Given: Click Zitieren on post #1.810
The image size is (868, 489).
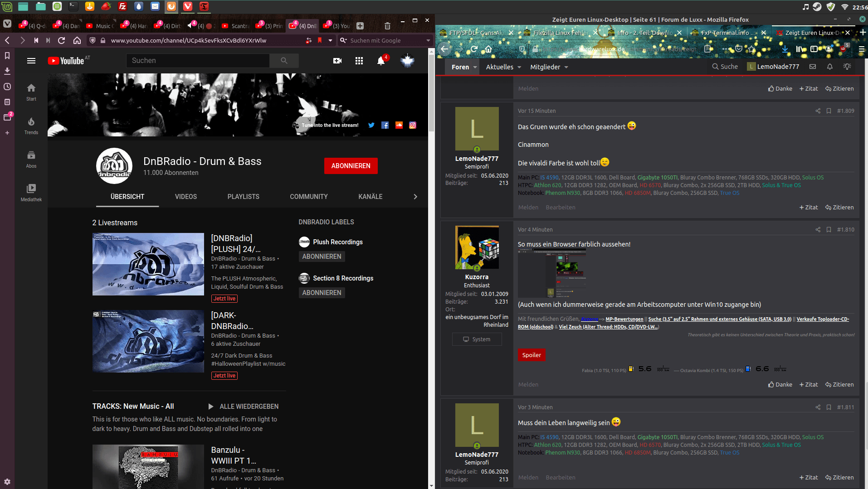Looking at the screenshot, I should tap(839, 385).
